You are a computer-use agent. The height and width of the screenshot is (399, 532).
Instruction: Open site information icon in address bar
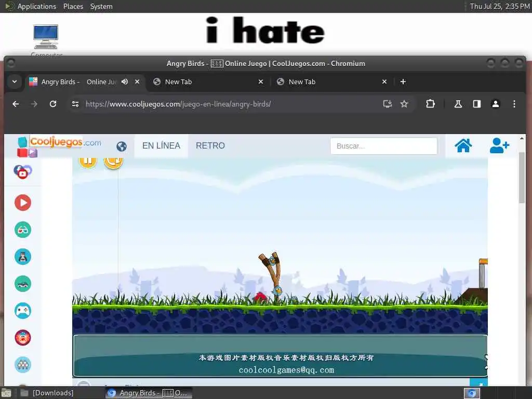(x=75, y=104)
